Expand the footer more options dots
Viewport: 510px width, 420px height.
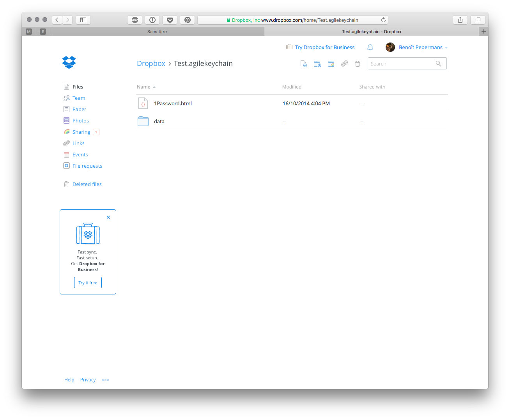pyautogui.click(x=105, y=380)
